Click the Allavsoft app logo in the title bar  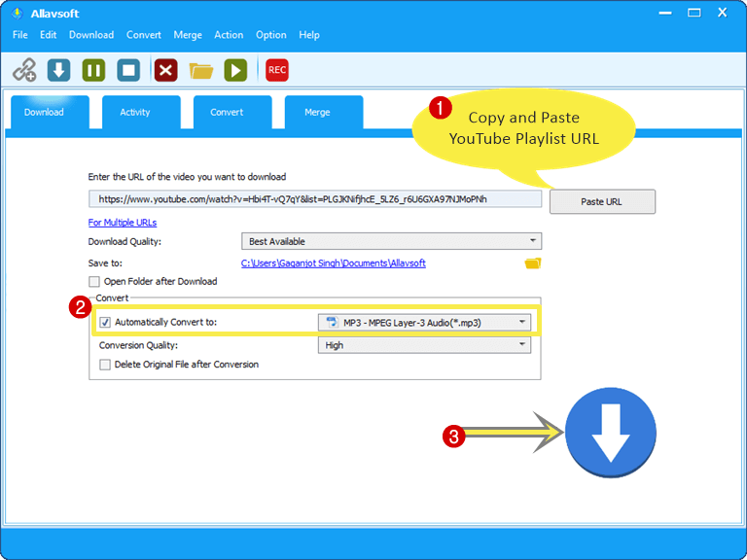pyautogui.click(x=18, y=14)
